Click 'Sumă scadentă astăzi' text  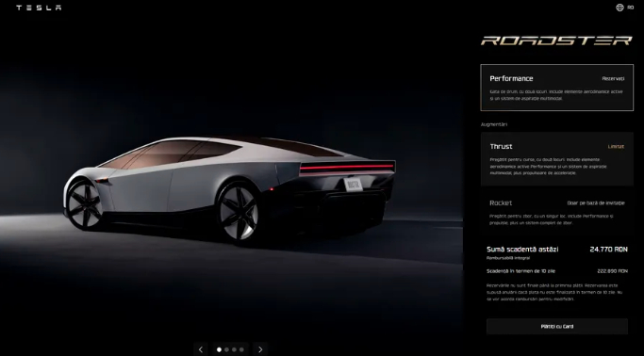522,250
